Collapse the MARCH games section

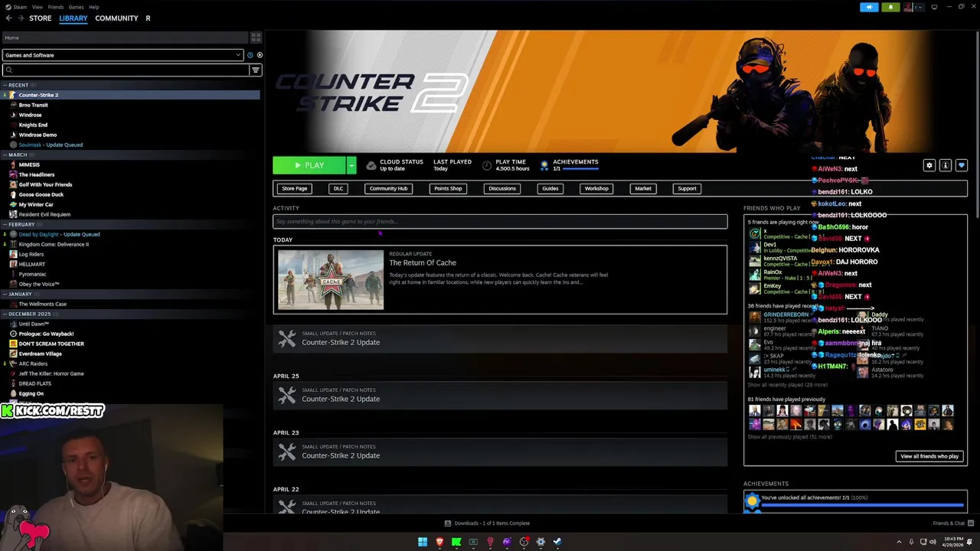pyautogui.click(x=5, y=155)
